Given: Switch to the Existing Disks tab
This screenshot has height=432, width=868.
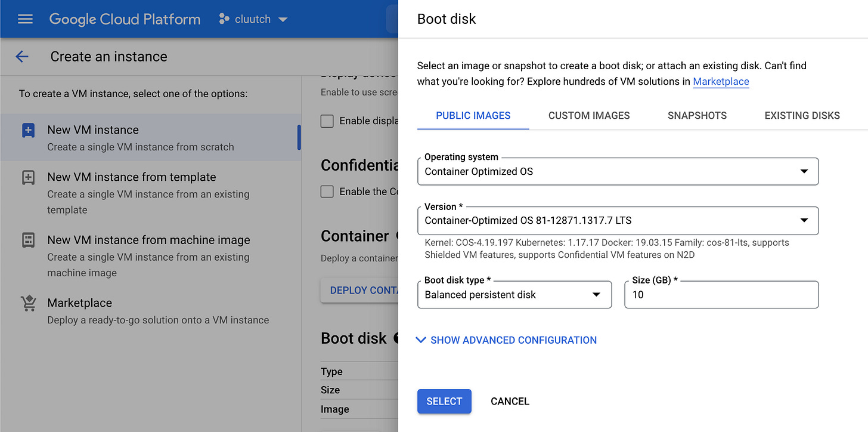Looking at the screenshot, I should (802, 116).
